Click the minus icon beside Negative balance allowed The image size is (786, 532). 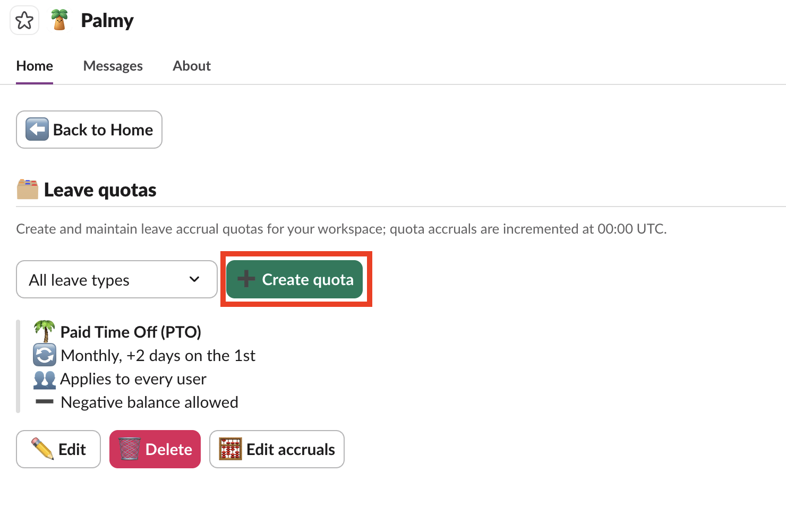pyautogui.click(x=44, y=402)
